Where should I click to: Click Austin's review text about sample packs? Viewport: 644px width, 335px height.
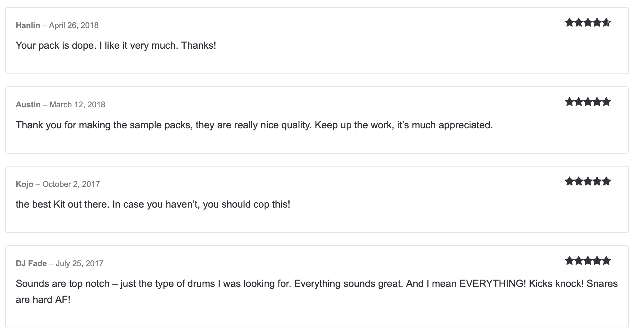(254, 125)
